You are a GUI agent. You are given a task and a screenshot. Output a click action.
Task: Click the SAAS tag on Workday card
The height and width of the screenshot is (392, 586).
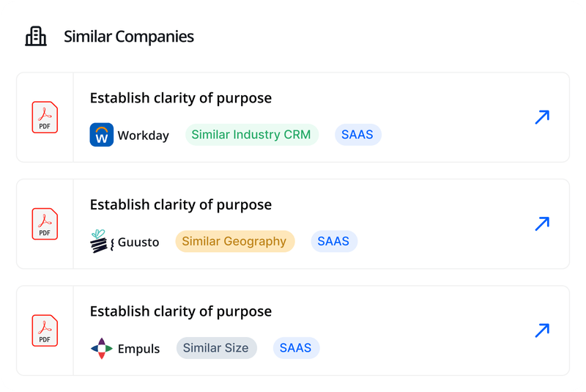(x=358, y=135)
